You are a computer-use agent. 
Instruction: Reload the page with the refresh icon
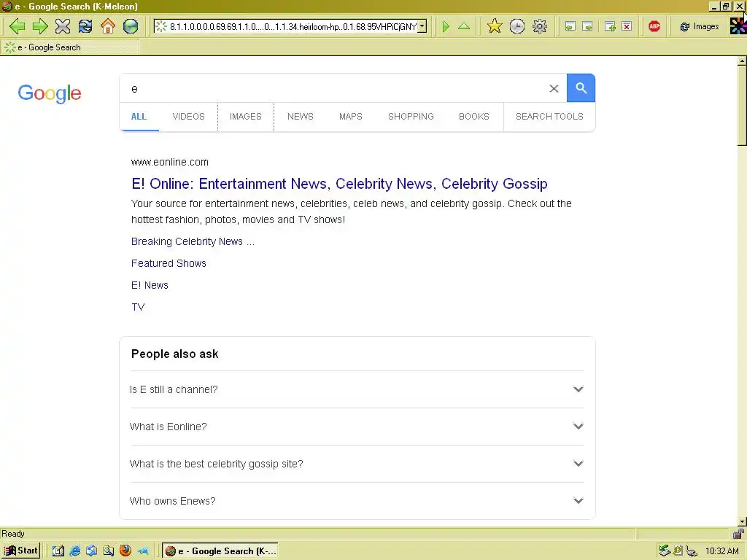85,26
